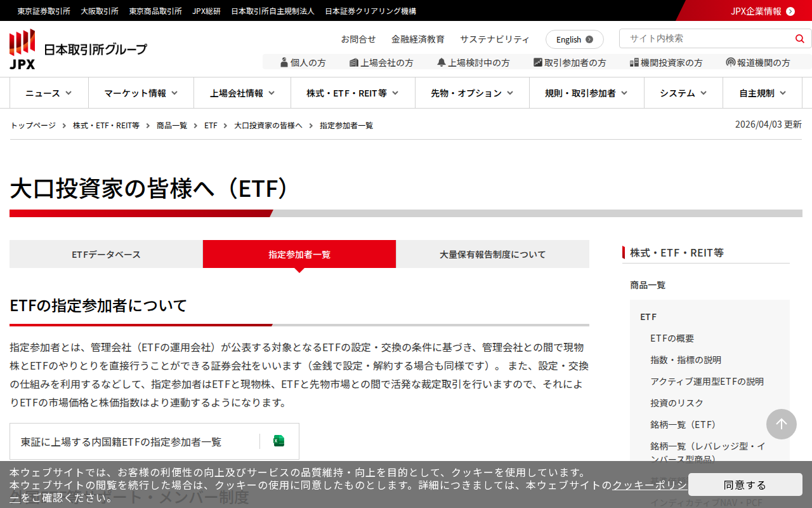The image size is (812, 508).
Task: Select the 指定参加者一覧 tab
Action: [x=299, y=254]
